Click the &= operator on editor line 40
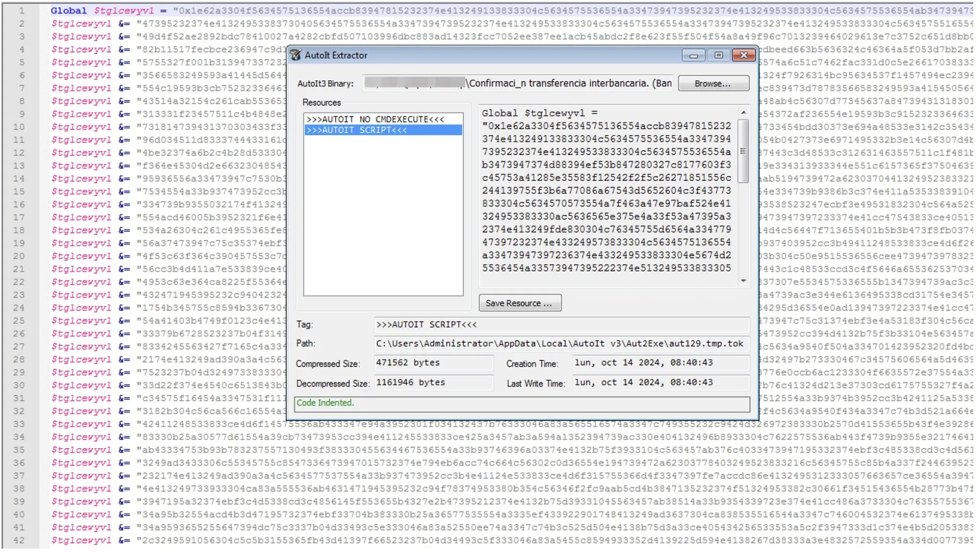980x552 pixels. click(124, 515)
